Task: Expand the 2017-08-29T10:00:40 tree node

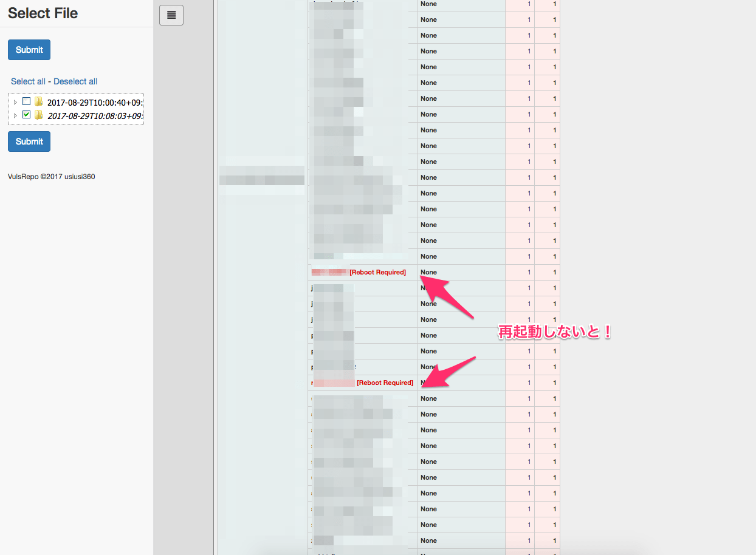Action: (x=15, y=103)
